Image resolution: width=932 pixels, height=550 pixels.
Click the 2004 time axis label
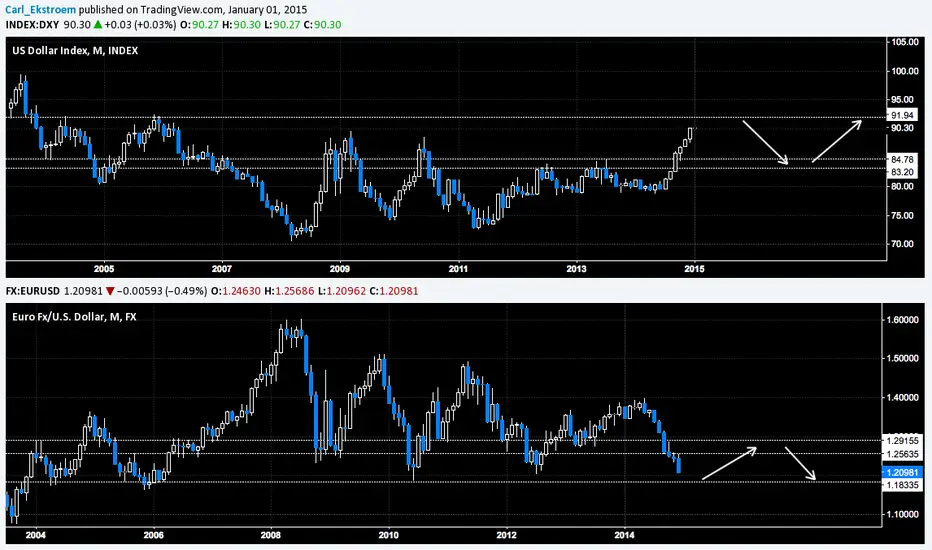36,535
